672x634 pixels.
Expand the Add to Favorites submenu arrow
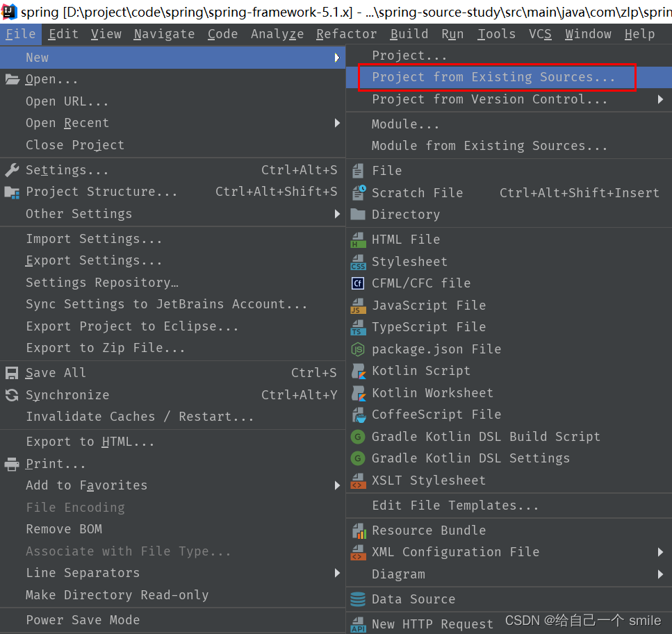coord(337,486)
